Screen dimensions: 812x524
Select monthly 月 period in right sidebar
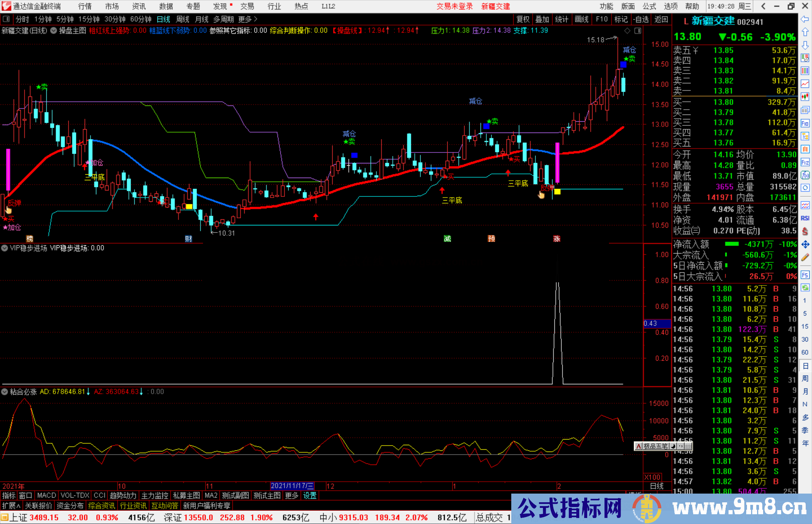(x=805, y=391)
